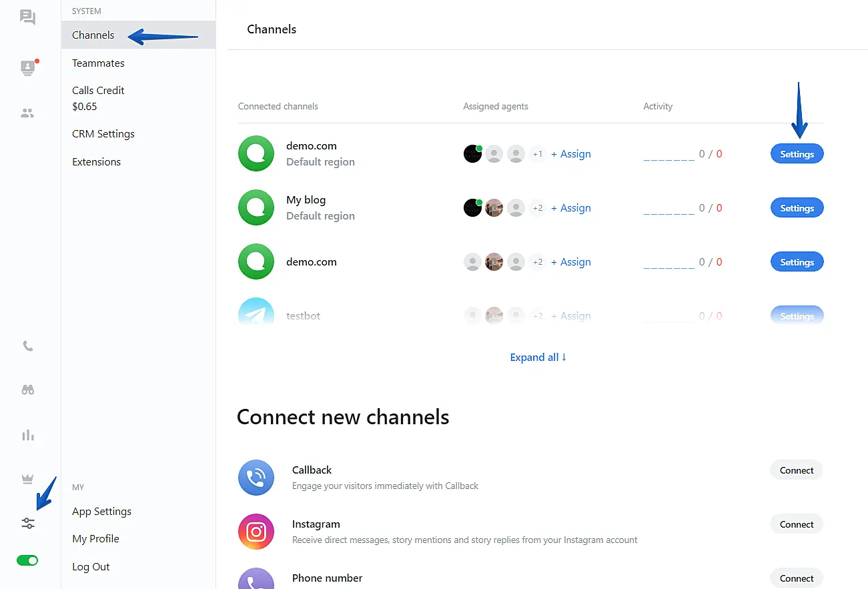Open the team contacts people icon
Image resolution: width=868 pixels, height=589 pixels.
[x=27, y=113]
